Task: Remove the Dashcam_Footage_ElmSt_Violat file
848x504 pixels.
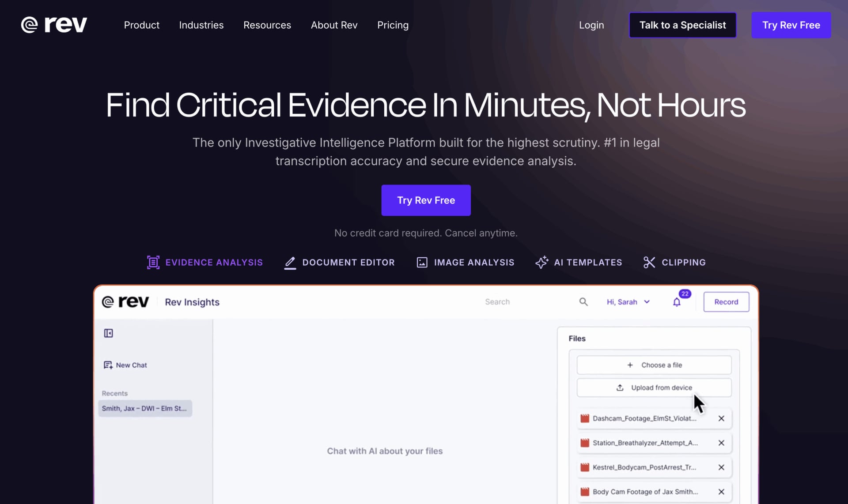Action: point(721,418)
